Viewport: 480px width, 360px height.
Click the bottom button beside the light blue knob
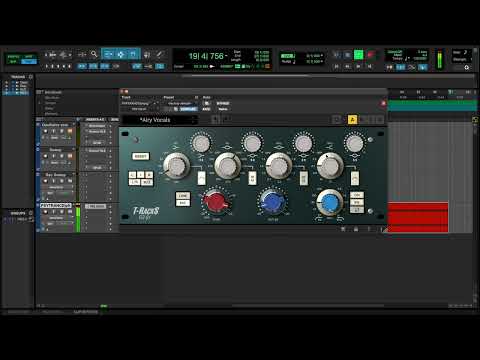(x=357, y=210)
